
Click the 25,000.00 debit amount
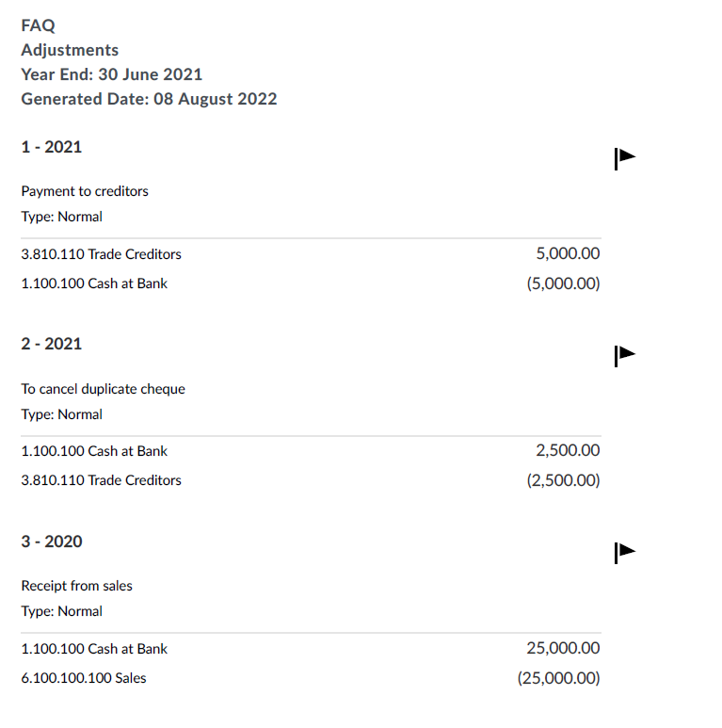563,648
